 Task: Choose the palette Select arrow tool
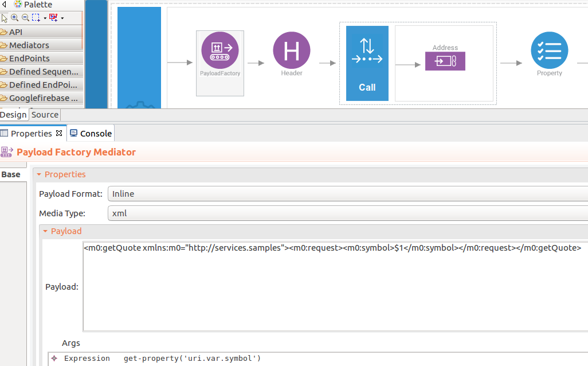5,18
